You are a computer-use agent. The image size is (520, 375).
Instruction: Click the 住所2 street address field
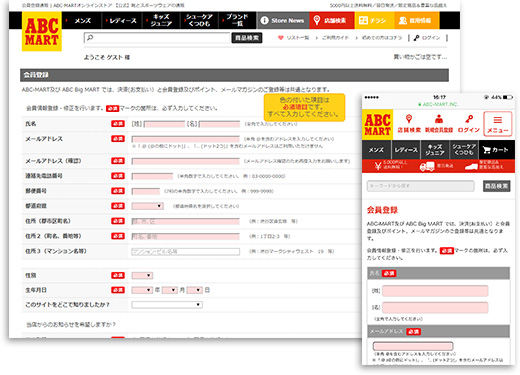tap(186, 236)
